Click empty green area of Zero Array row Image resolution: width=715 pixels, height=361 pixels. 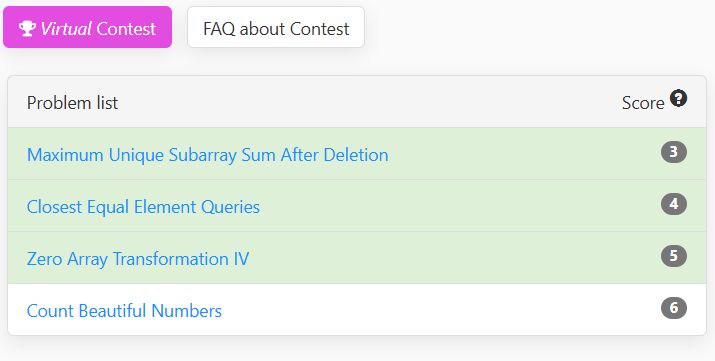point(456,258)
